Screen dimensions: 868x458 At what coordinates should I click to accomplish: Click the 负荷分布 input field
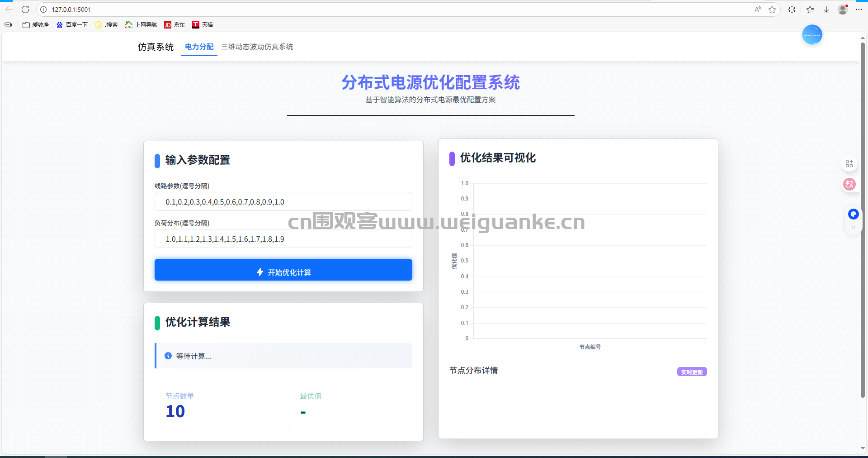pos(283,239)
